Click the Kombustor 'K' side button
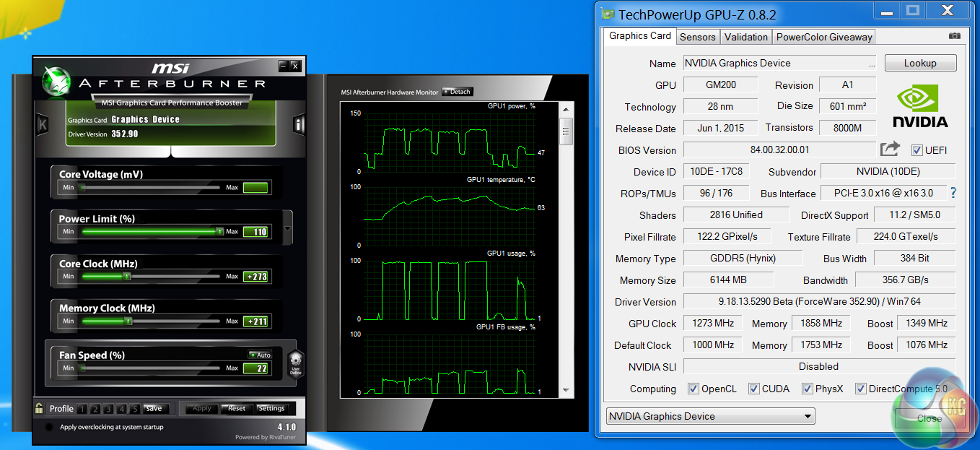This screenshot has height=450, width=980. (x=43, y=125)
